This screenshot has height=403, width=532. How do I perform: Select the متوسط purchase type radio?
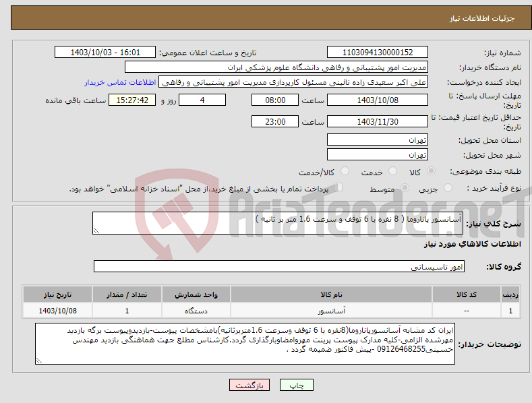point(405,187)
